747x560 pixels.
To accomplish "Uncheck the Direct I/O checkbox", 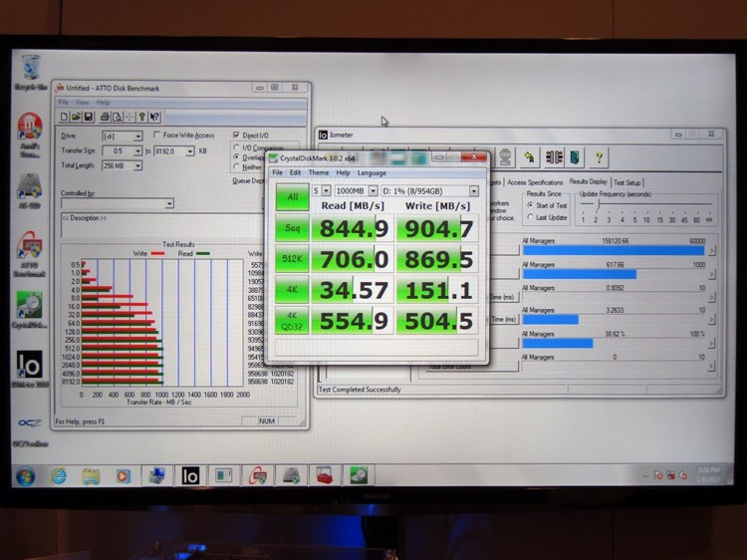I will (x=236, y=135).
